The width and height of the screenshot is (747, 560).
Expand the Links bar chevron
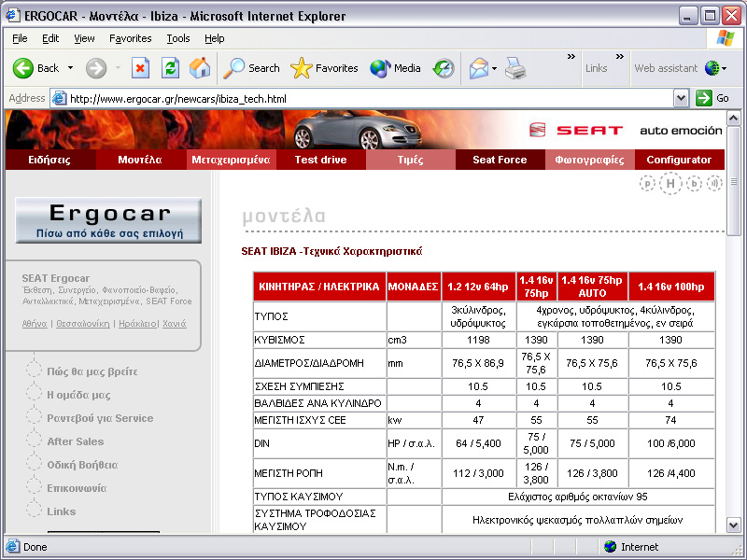tap(619, 57)
